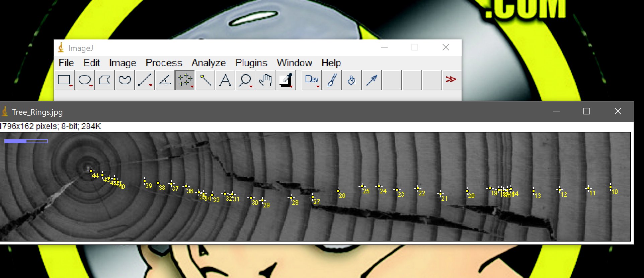This screenshot has width=644, height=278.
Task: Close the Tree_Rings.jpg image window
Action: coord(618,111)
